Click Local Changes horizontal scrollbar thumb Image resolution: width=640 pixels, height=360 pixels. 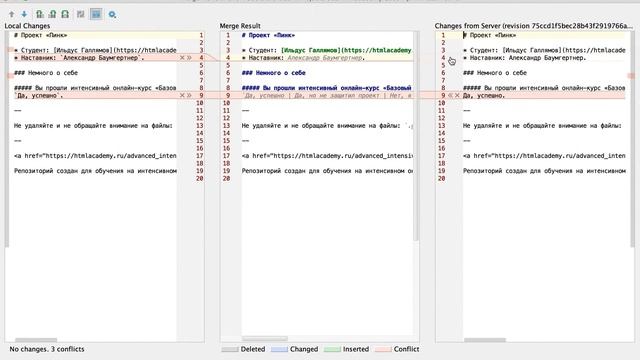point(36,340)
